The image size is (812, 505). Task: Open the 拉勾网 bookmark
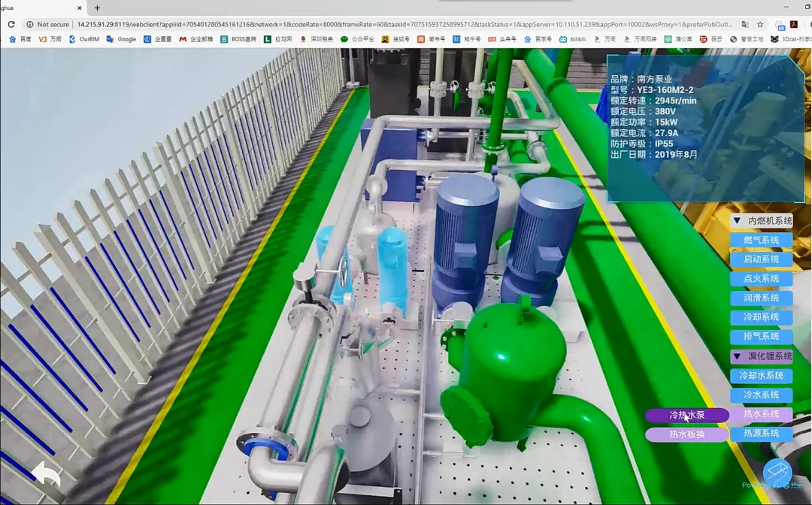tap(277, 39)
